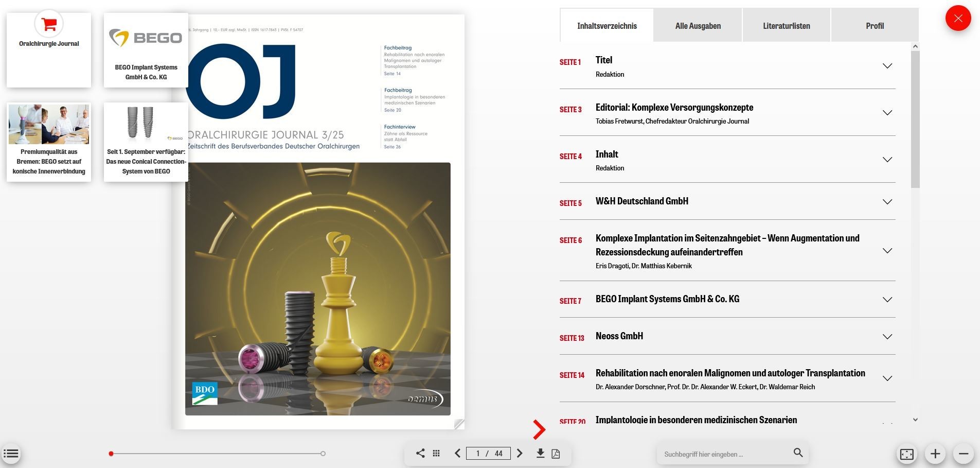
Task: Click the table of contents vertical scrollbar
Action: pyautogui.click(x=915, y=119)
